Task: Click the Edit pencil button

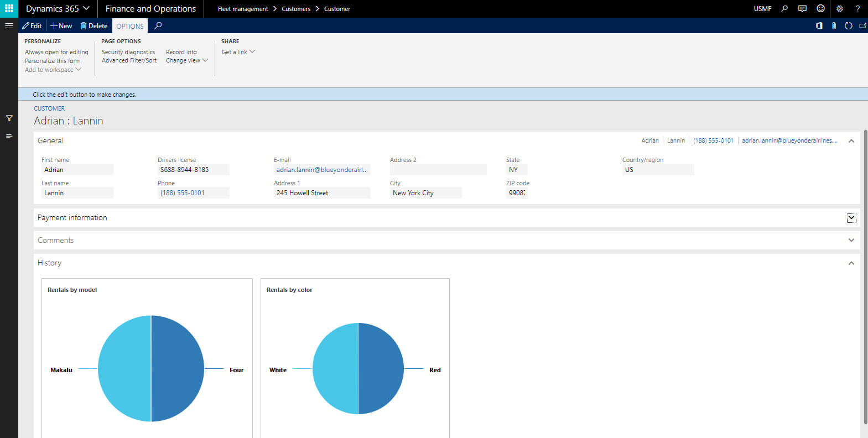Action: (x=32, y=25)
